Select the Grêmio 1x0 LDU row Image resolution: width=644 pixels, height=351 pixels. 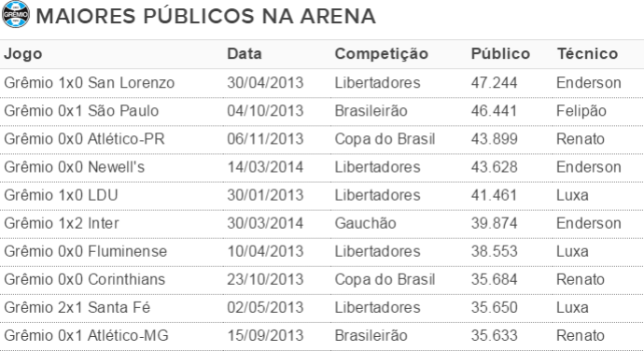(322, 196)
